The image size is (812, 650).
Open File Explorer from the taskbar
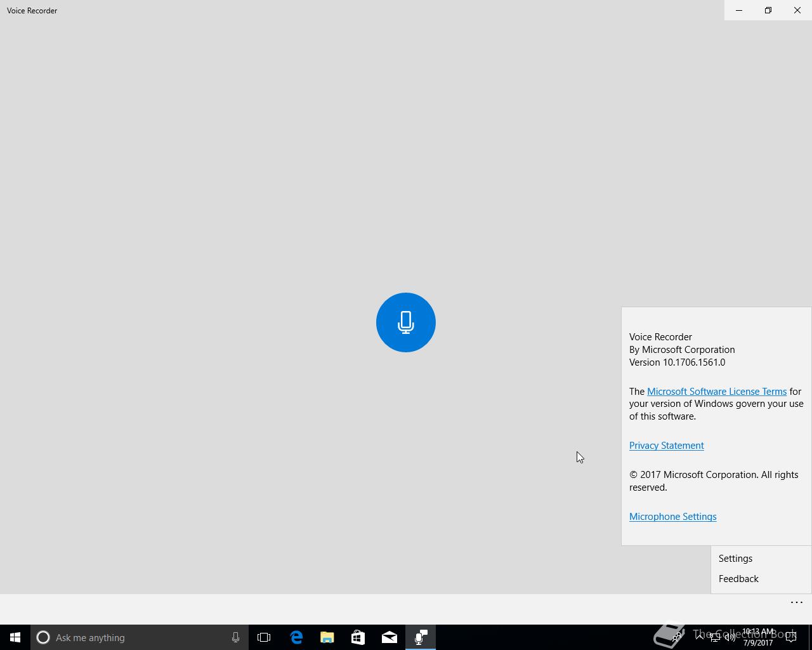[x=327, y=637]
